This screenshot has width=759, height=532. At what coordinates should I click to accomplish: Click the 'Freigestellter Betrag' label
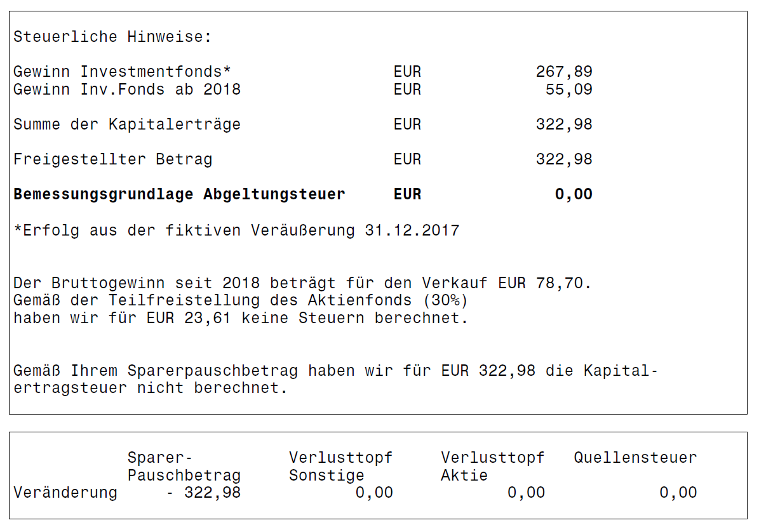click(113, 159)
